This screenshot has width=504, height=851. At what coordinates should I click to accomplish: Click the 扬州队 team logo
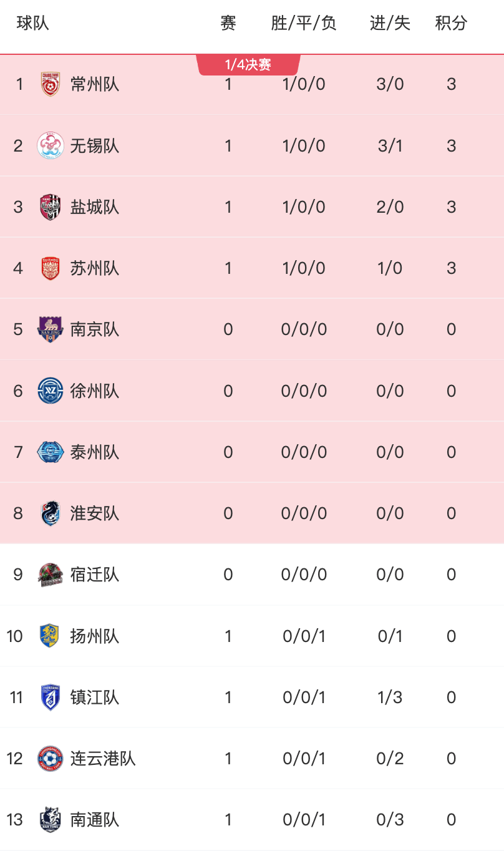[50, 636]
